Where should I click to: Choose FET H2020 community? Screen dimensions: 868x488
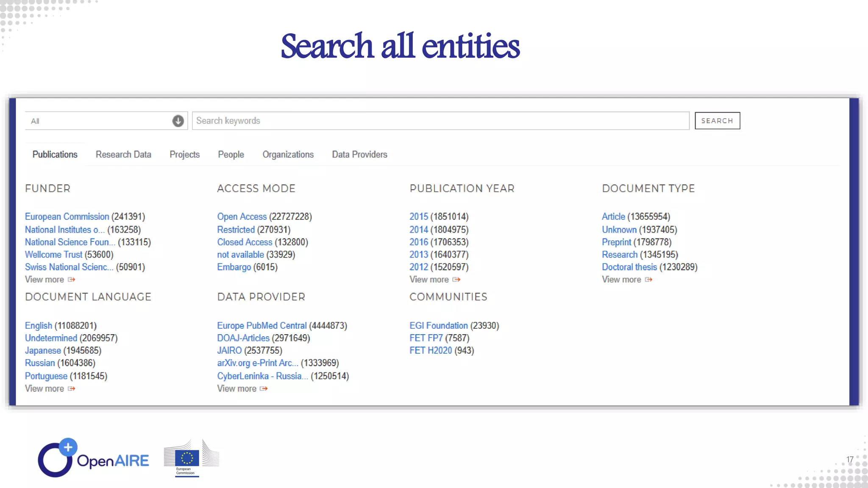click(x=431, y=351)
